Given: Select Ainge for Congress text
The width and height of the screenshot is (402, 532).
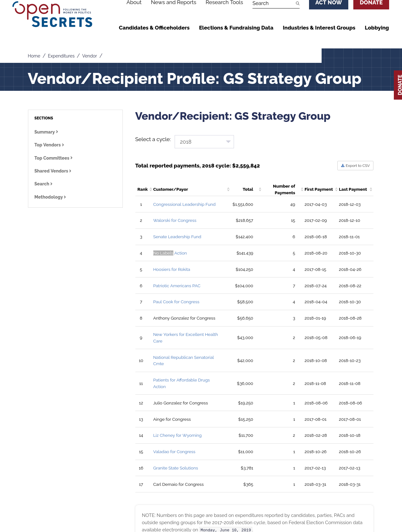Looking at the screenshot, I should (172, 420).
